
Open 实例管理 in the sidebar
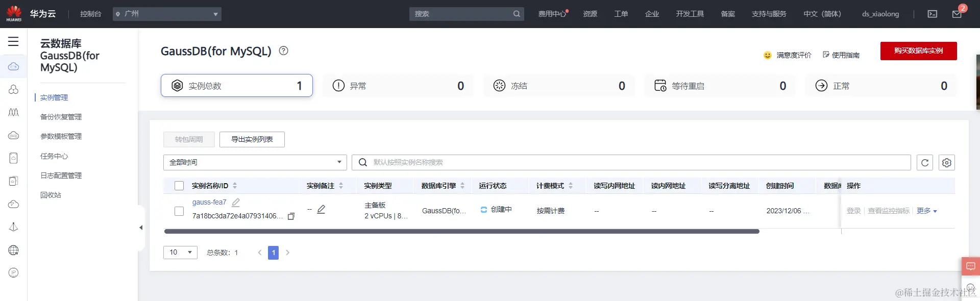click(54, 97)
